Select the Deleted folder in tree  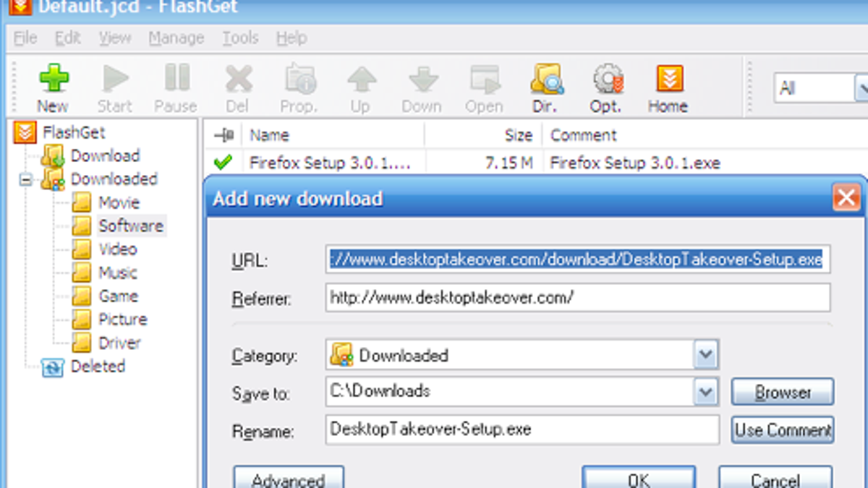(84, 367)
